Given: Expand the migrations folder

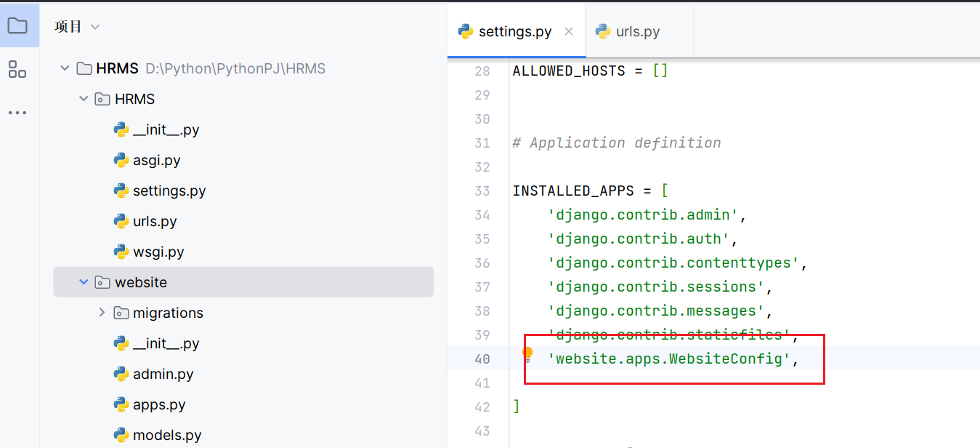Looking at the screenshot, I should pos(102,313).
